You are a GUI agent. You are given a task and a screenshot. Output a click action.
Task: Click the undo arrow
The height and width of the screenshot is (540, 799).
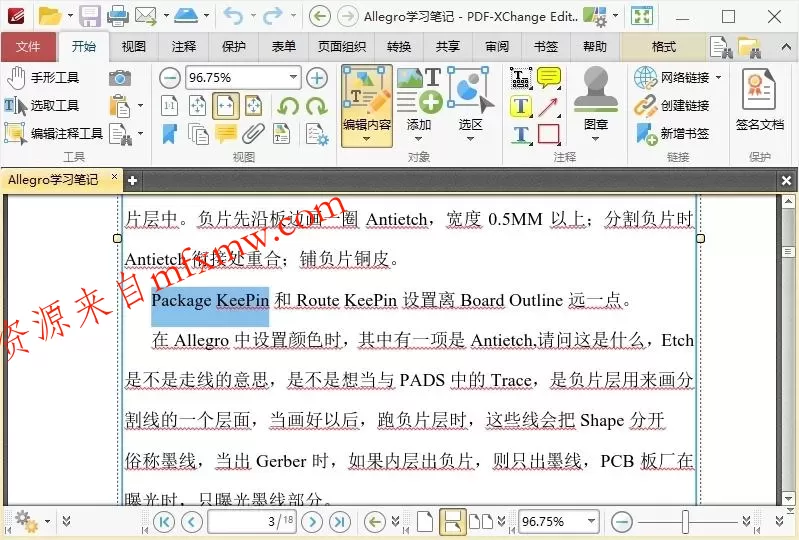point(233,16)
